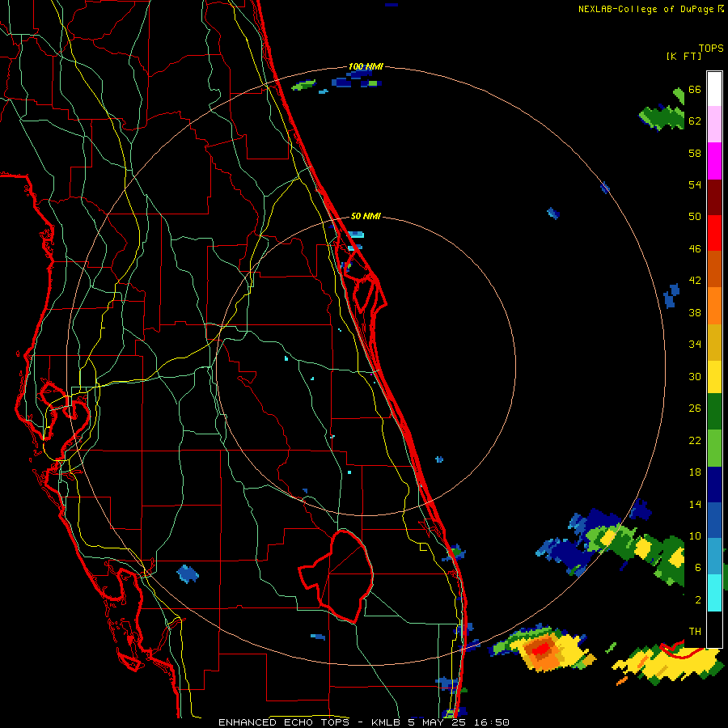Click the blue echo blob in southwest Florida
The width and height of the screenshot is (728, 728).
pyautogui.click(x=188, y=574)
